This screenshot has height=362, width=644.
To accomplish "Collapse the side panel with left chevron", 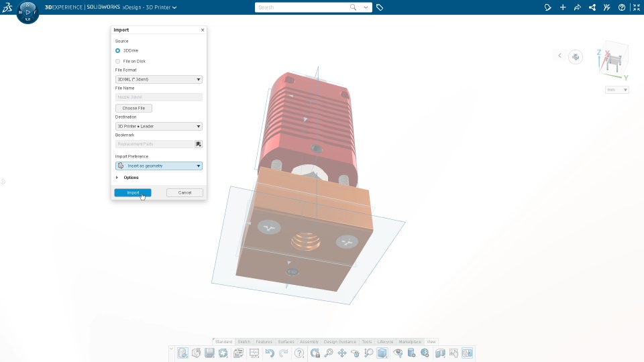I will click(559, 56).
